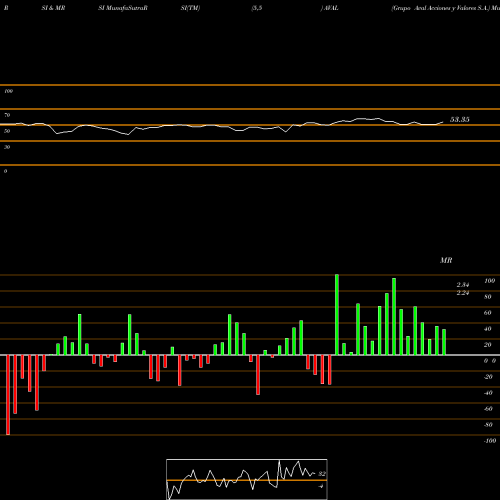Click the "-60" label on MR axis
The image size is (500, 500).
pos(488,409)
